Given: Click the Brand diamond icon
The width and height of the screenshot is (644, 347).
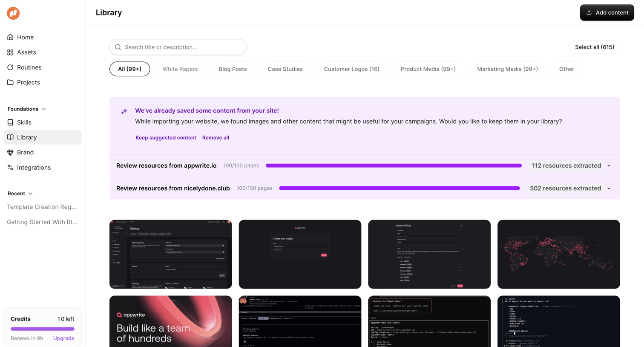Looking at the screenshot, I should coord(10,152).
